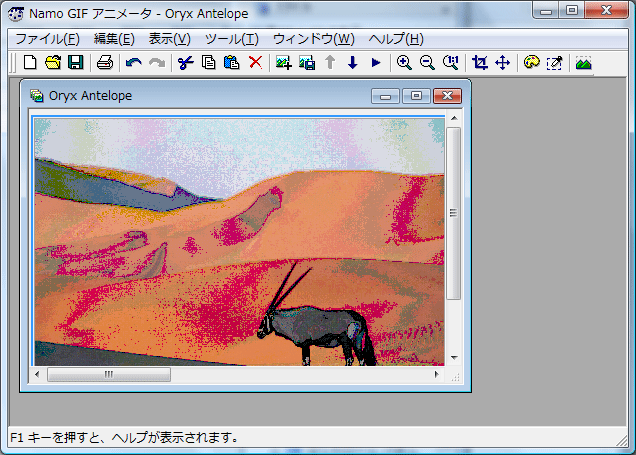Click the vertical scrollbar down arrow
The image size is (636, 455).
coord(454,358)
